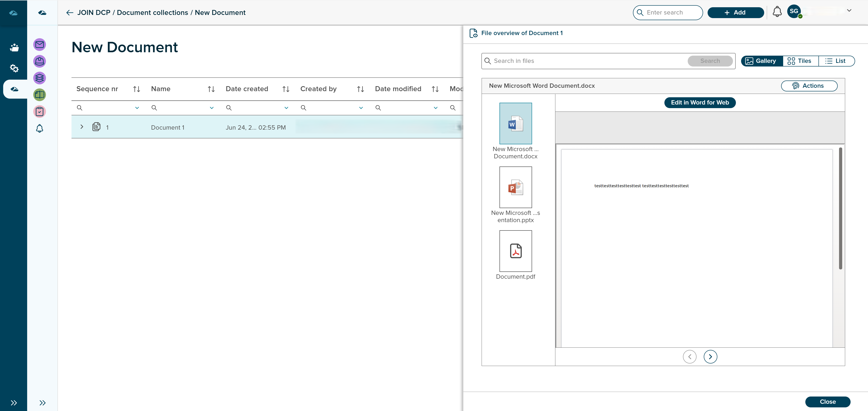This screenshot has height=411, width=868.
Task: Switch file view to List
Action: pyautogui.click(x=836, y=61)
